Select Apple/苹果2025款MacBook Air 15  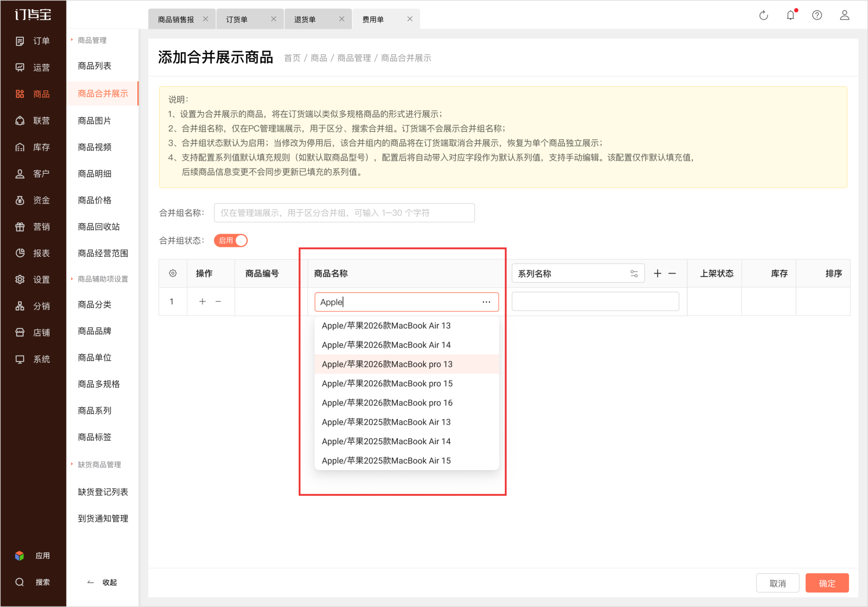coord(407,461)
